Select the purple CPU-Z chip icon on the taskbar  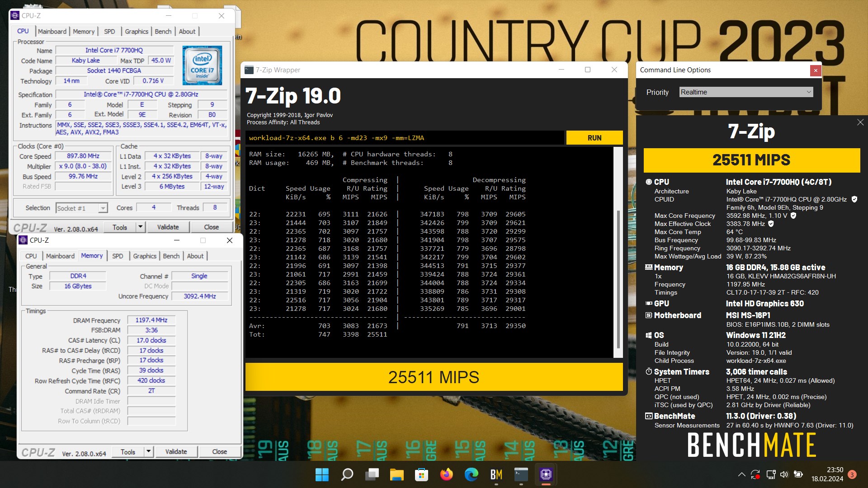pyautogui.click(x=546, y=474)
